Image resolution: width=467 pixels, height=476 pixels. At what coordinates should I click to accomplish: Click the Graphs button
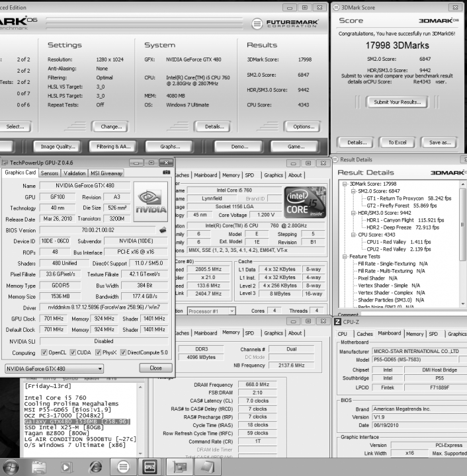[x=170, y=147]
